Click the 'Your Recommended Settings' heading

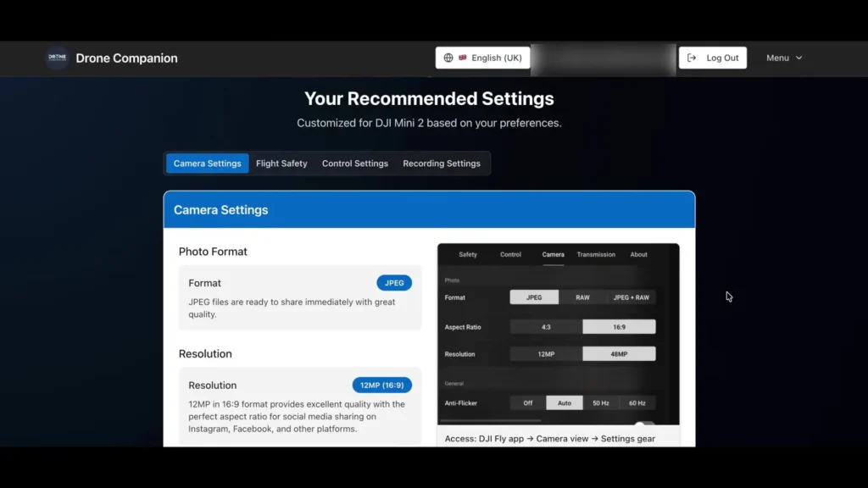(x=429, y=98)
